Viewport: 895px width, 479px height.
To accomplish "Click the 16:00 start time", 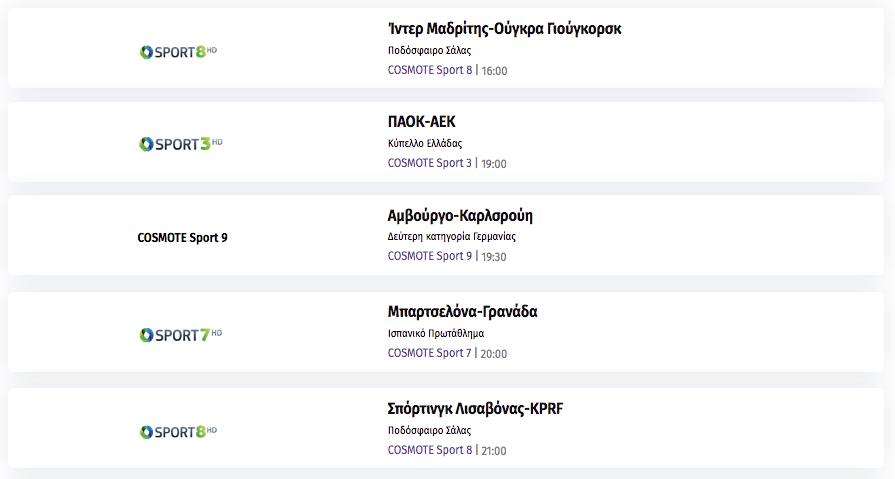I will tap(494, 71).
